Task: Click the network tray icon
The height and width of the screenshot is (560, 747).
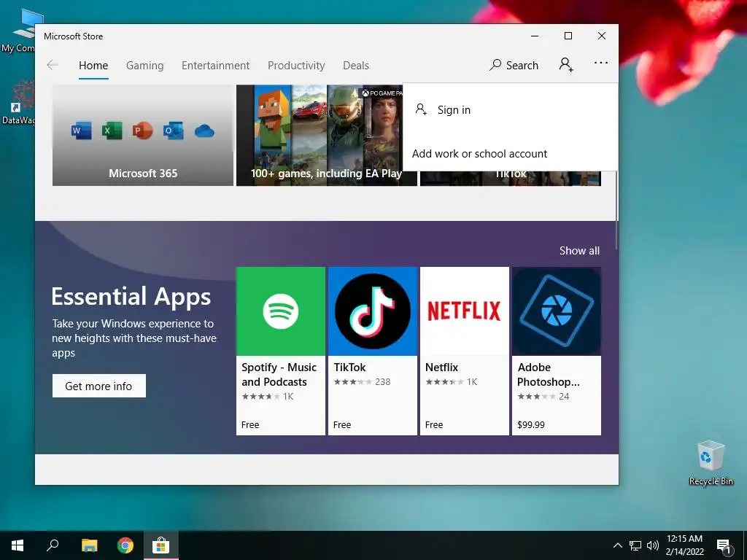Action: pos(635,545)
